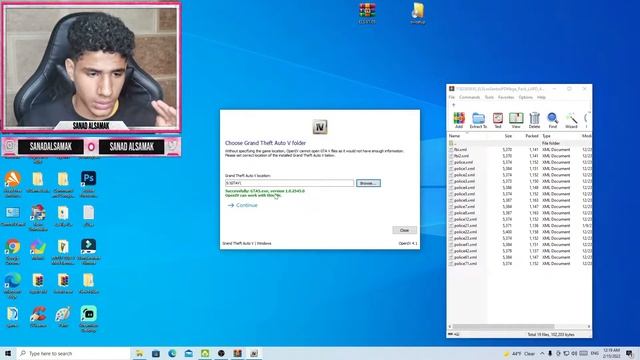Select police1.xml in the WinRAR list
This screenshot has height=360, width=640.
(x=464, y=169)
